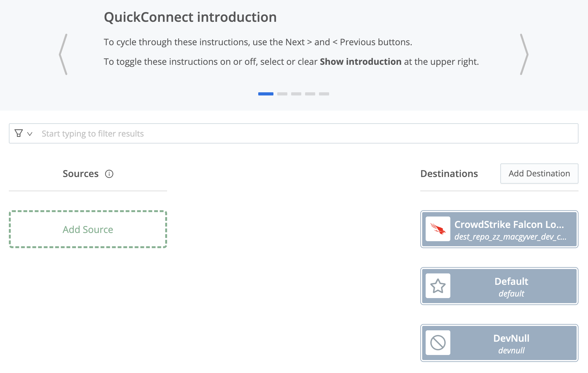Image resolution: width=588 pixels, height=373 pixels.
Task: Click the CrowdStrike falcon logo icon
Action: click(438, 229)
